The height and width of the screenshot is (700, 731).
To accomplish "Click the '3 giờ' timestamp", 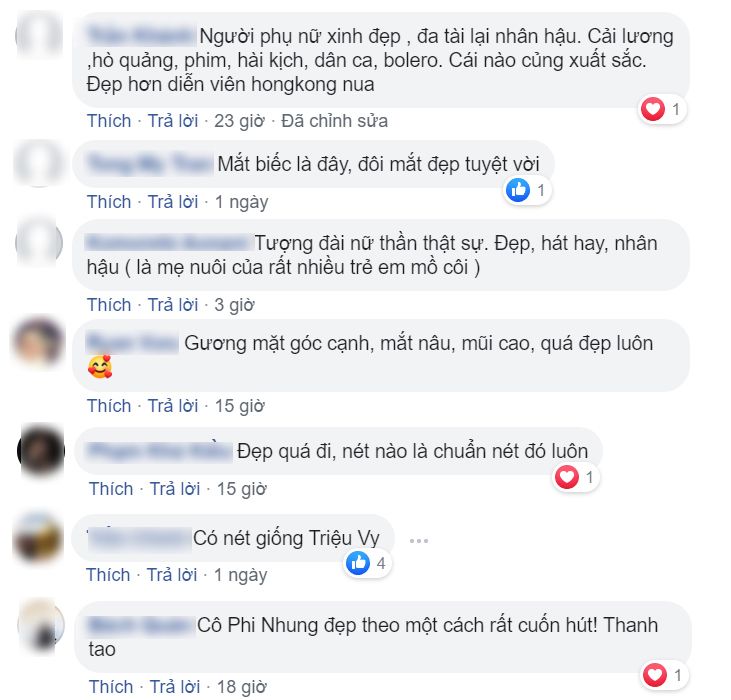I will (234, 305).
